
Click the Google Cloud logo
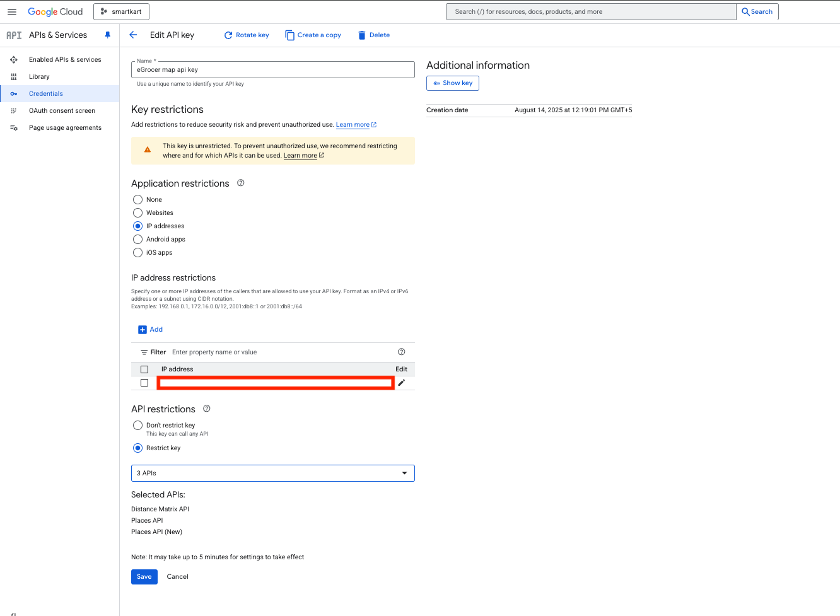[55, 11]
